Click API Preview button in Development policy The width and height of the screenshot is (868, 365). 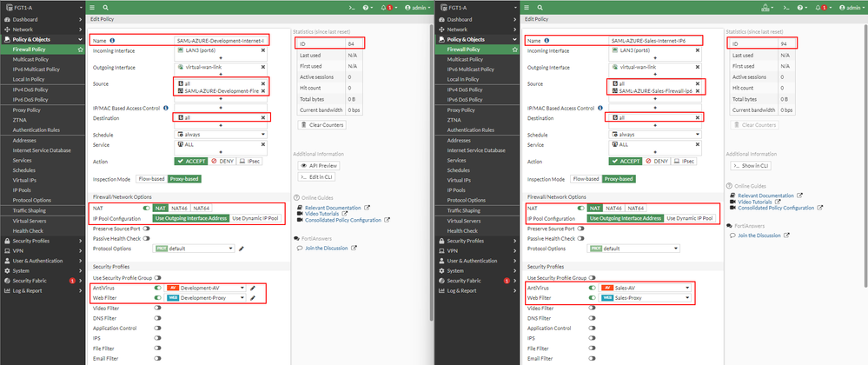tap(318, 166)
